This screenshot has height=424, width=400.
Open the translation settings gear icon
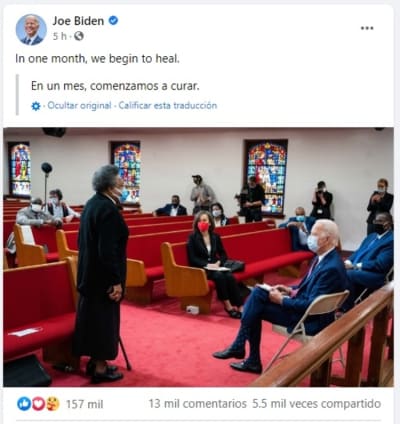pyautogui.click(x=36, y=106)
